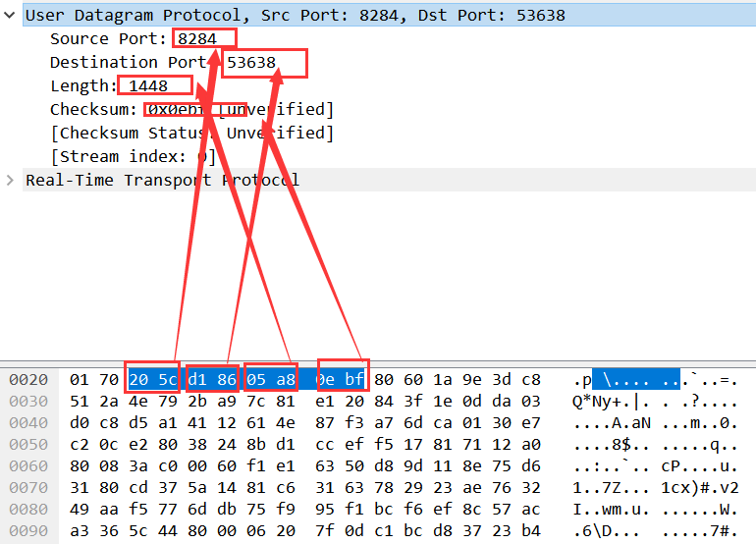Click offset 0020 in hex pane
The width and height of the screenshot is (756, 544).
28,380
